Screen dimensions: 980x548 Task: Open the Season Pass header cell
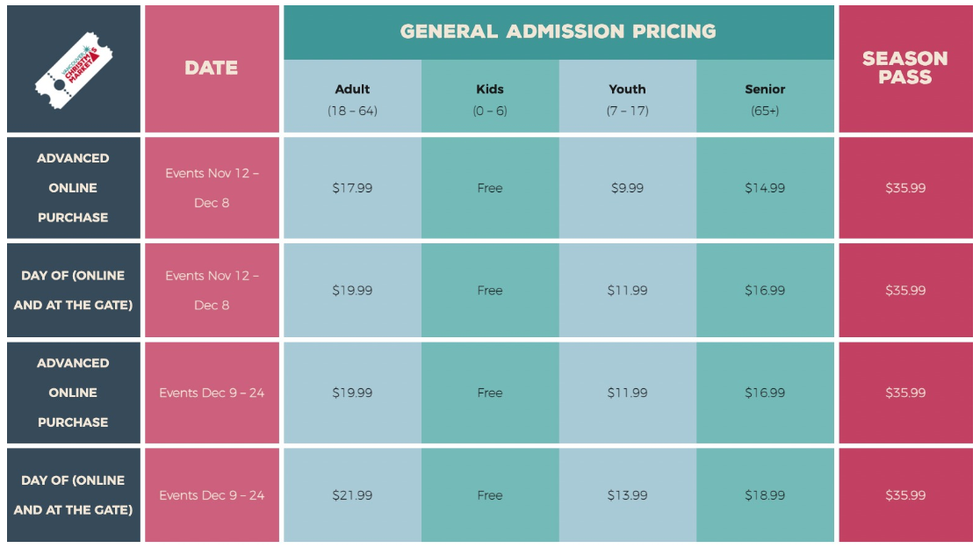click(x=905, y=68)
